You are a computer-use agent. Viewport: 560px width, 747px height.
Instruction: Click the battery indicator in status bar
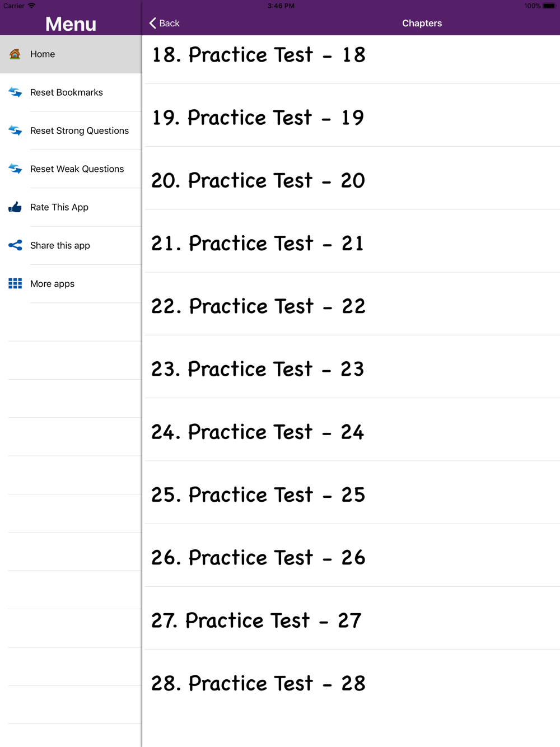click(549, 6)
